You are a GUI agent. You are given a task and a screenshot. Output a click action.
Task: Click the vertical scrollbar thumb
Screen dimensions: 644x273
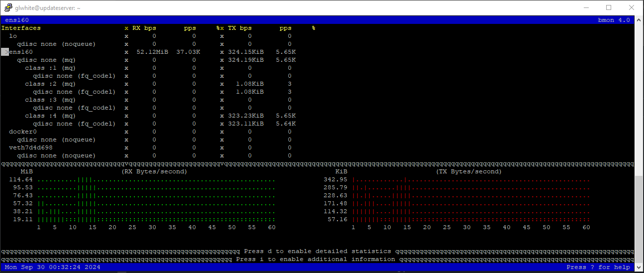[x=639, y=219]
